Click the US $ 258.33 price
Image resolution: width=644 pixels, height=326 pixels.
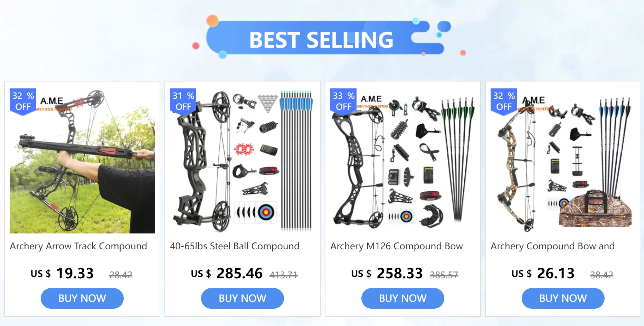click(x=387, y=274)
